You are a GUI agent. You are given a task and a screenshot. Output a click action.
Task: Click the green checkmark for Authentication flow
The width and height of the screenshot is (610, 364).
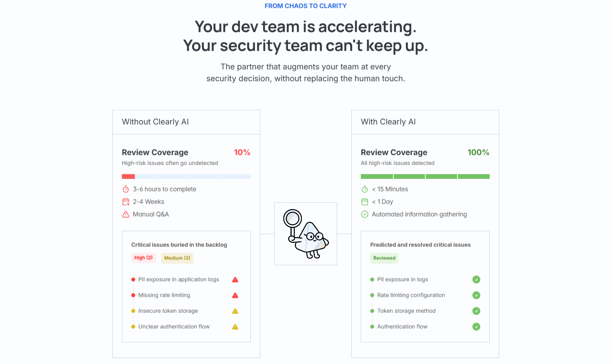(x=476, y=327)
